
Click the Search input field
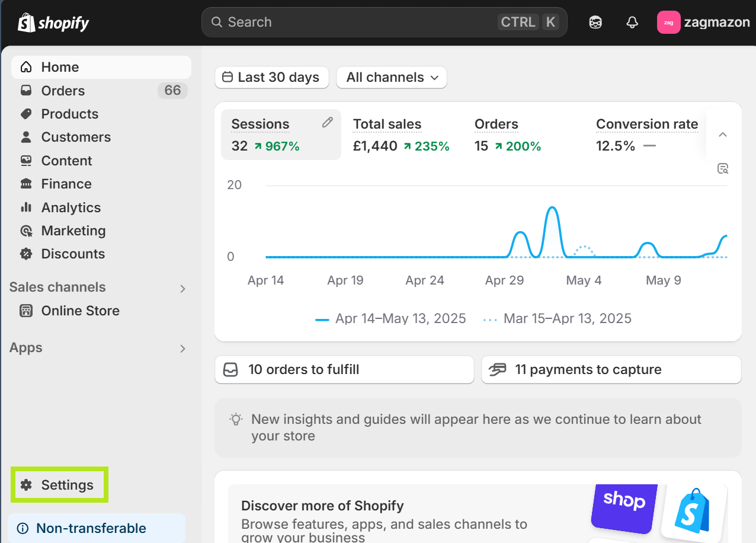tap(355, 23)
